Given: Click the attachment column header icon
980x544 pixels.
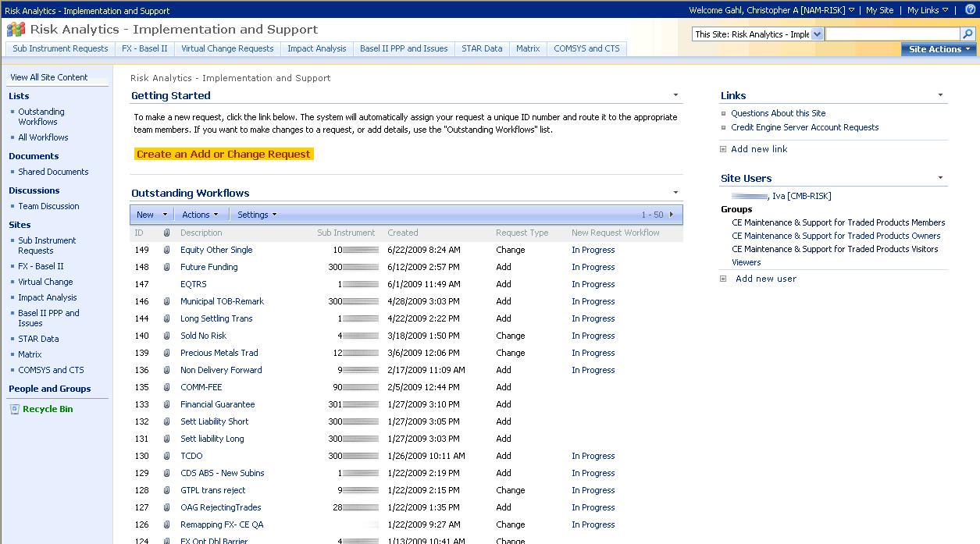Looking at the screenshot, I should click(x=166, y=233).
